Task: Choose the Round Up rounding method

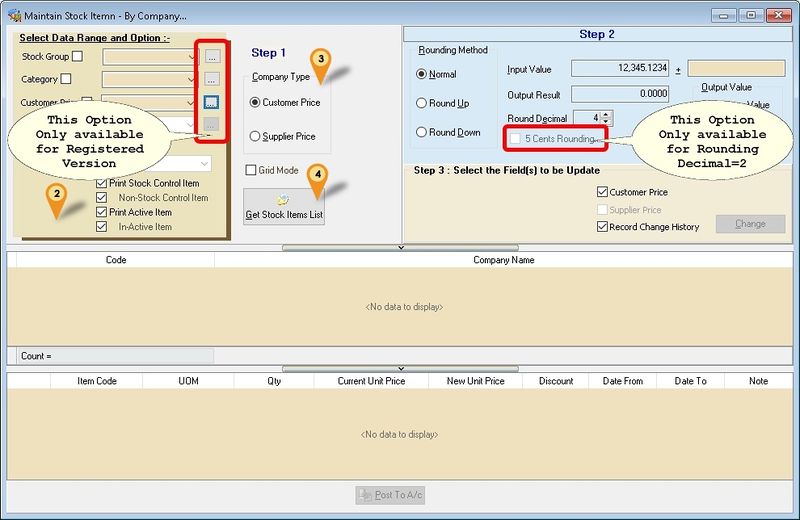Action: (x=421, y=103)
